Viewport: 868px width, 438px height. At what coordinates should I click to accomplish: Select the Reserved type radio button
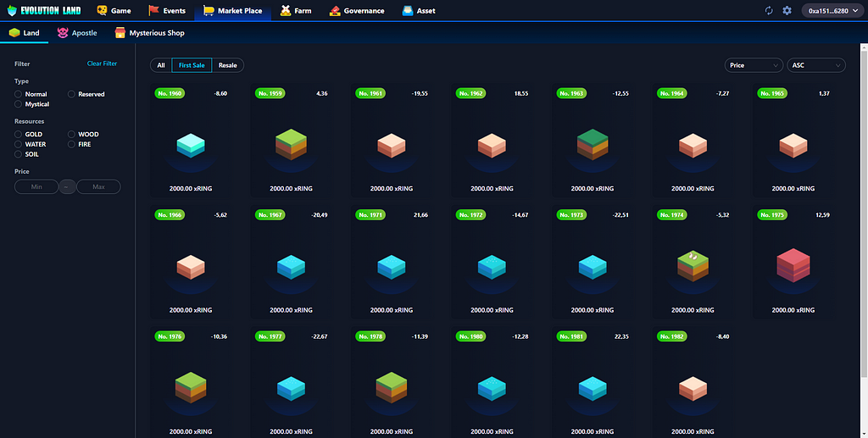[x=71, y=94]
